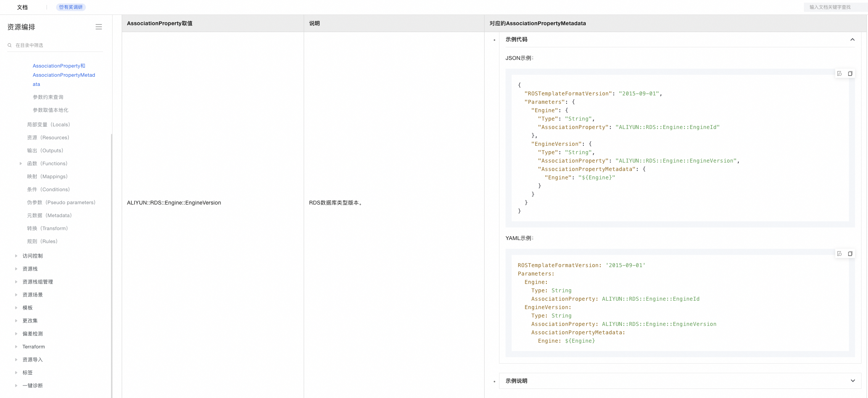This screenshot has height=398, width=868.
Task: Click the 有奖调研 survey badge
Action: point(71,7)
